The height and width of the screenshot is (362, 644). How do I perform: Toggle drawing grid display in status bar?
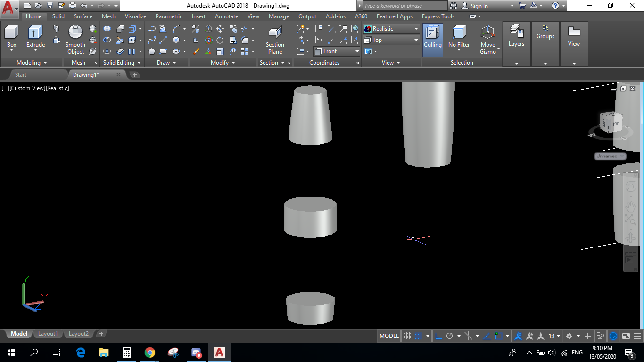click(x=408, y=336)
